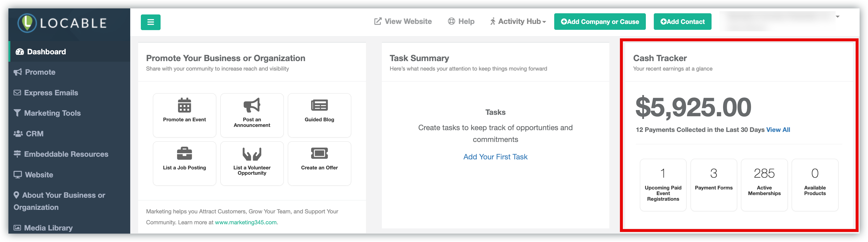The height and width of the screenshot is (242, 868).
Task: Click the List a Job Posting briefcase icon
Action: (184, 153)
